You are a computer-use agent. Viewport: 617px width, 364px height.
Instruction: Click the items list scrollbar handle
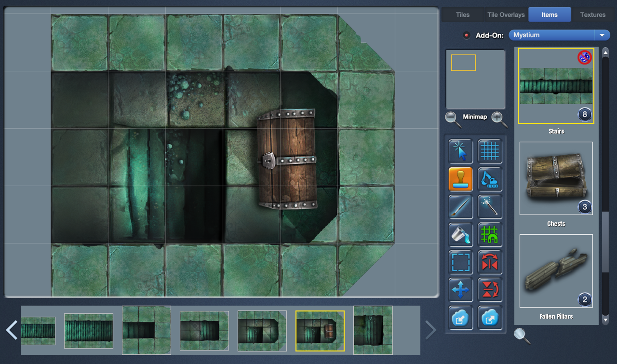(605, 241)
